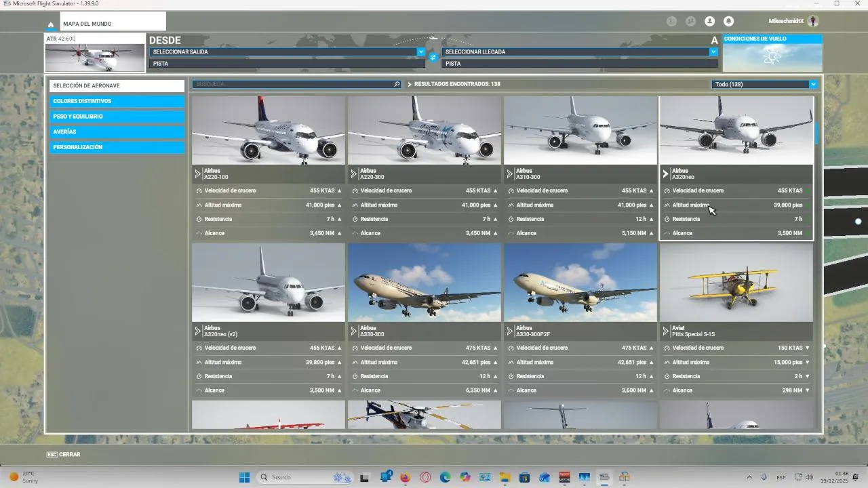Select the Aviat Pitts Special thumbnail
The height and width of the screenshot is (488, 868).
coord(736,283)
